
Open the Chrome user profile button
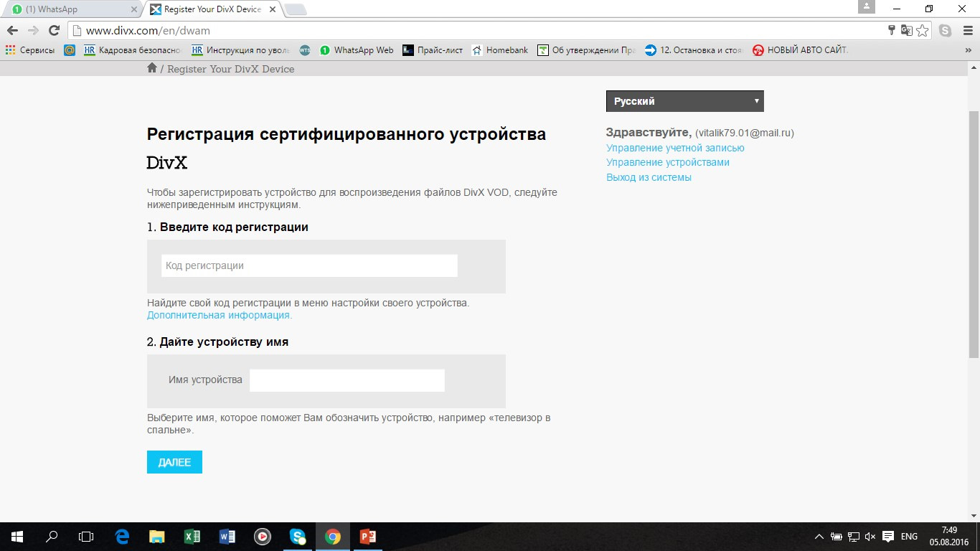867,6
